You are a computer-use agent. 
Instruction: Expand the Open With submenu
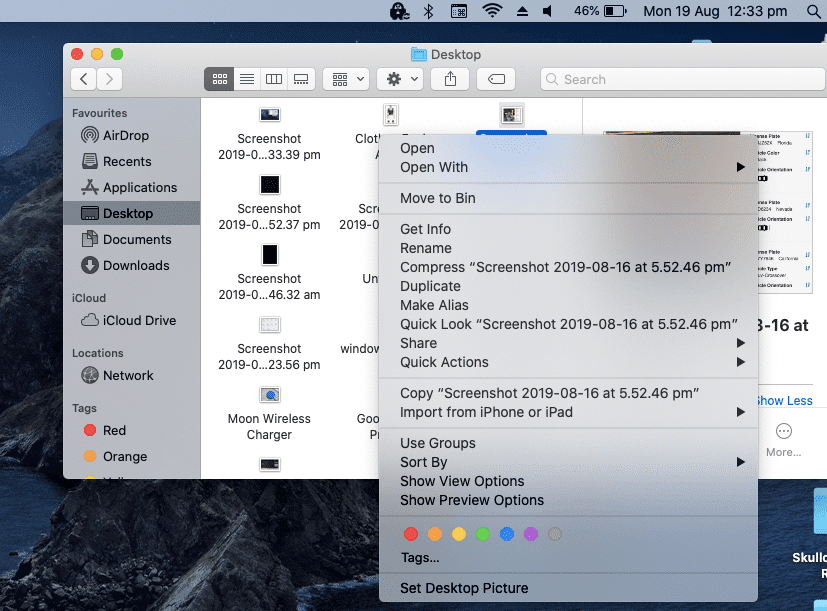436,167
